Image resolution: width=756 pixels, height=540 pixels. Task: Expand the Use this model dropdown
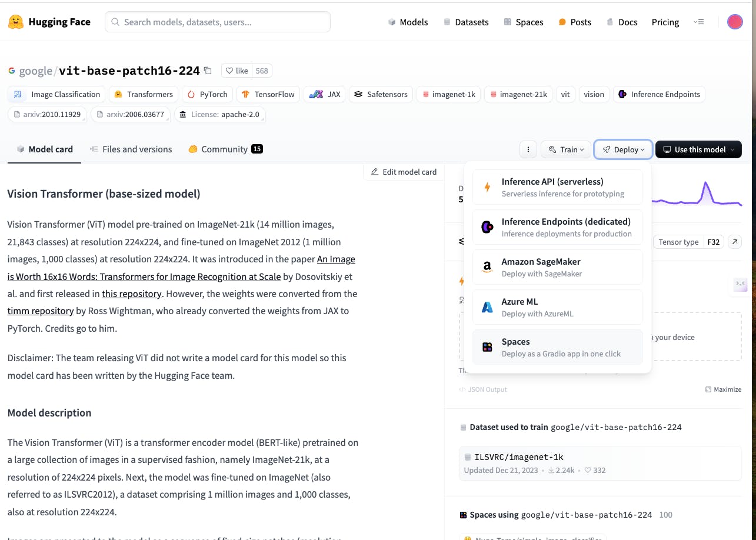pos(698,149)
